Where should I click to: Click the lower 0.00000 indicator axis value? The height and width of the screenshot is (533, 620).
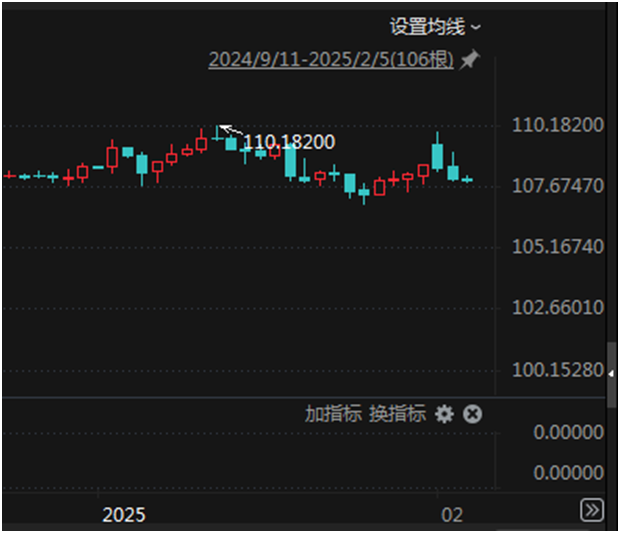(569, 473)
